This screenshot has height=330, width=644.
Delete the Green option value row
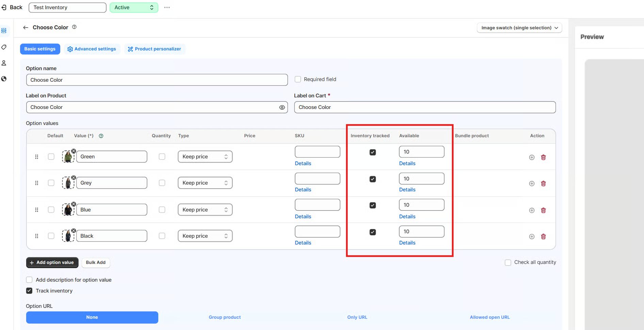click(543, 157)
